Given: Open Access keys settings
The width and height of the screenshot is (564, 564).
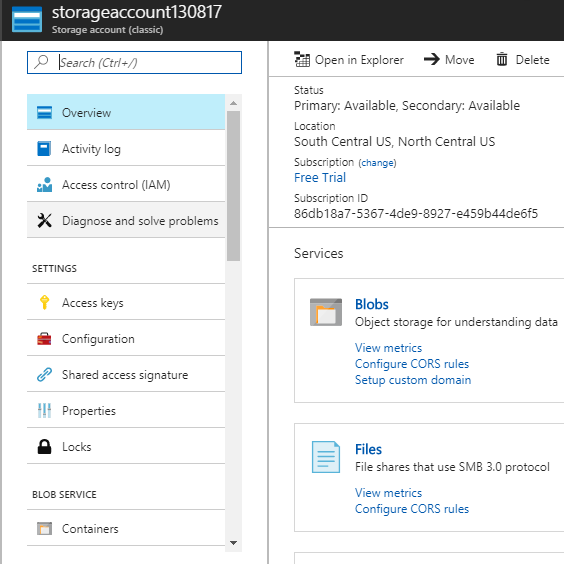Looking at the screenshot, I should point(126,302).
